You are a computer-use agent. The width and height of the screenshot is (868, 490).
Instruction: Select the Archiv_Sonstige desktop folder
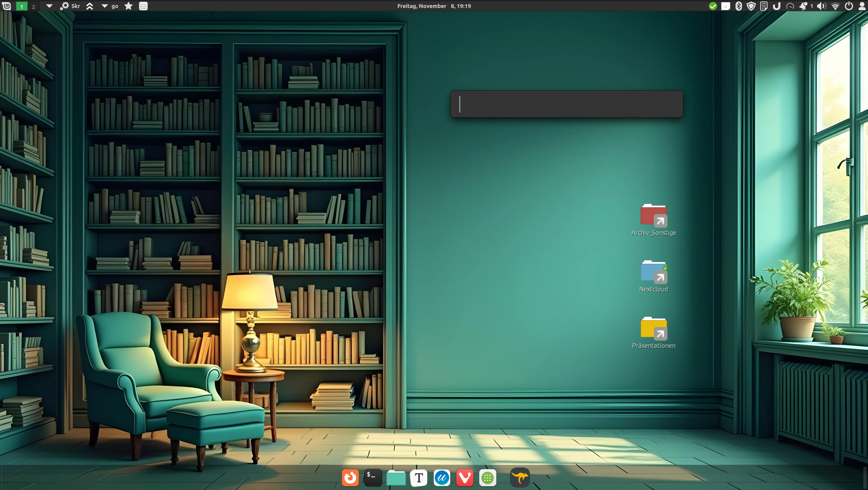(653, 220)
